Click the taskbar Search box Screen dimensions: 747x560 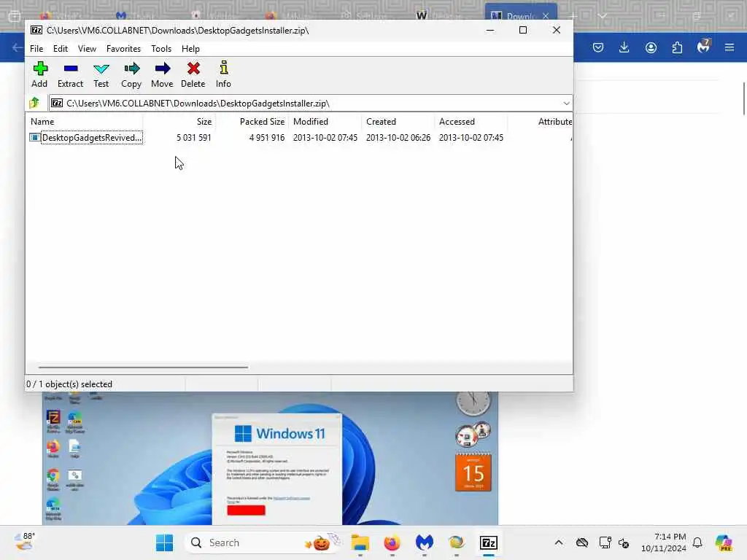[x=263, y=542]
